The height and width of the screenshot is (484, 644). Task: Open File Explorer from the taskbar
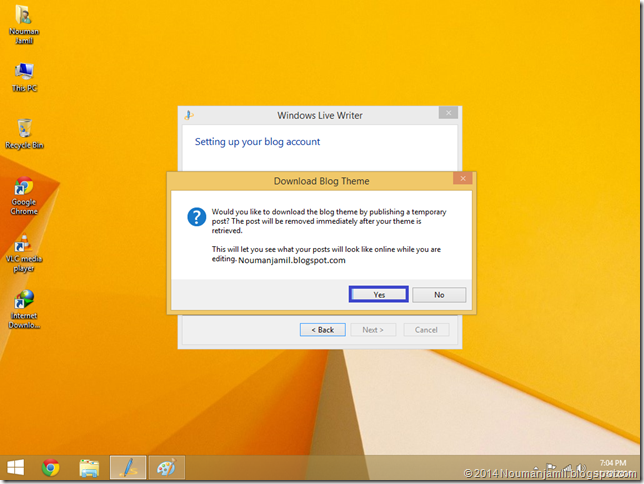tap(89, 468)
